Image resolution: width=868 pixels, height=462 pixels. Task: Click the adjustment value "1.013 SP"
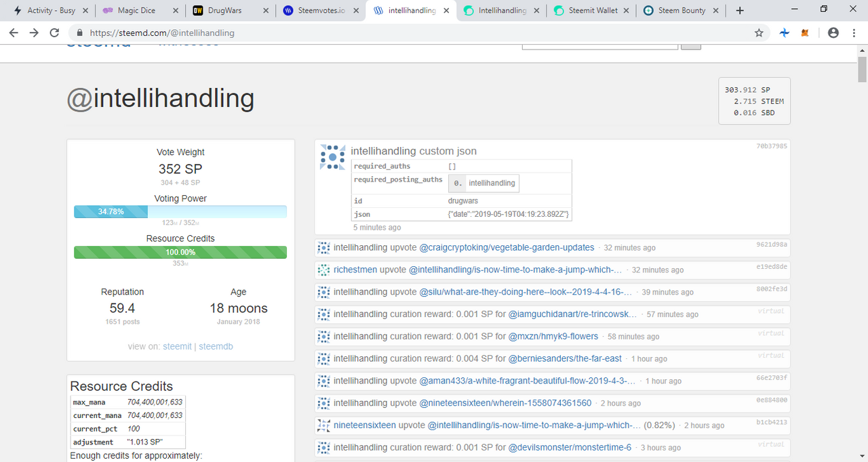(x=145, y=442)
